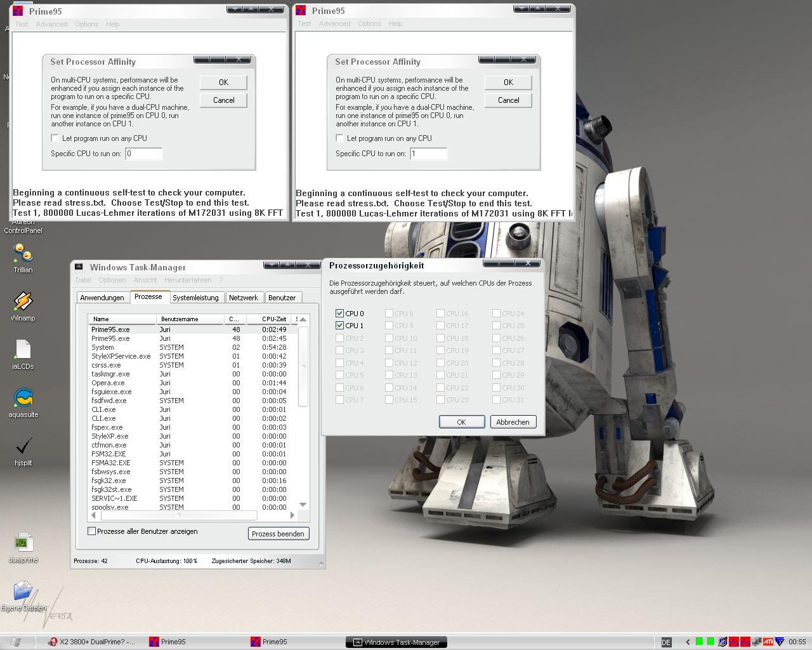Click the DE language indicator in the tray

coord(666,642)
